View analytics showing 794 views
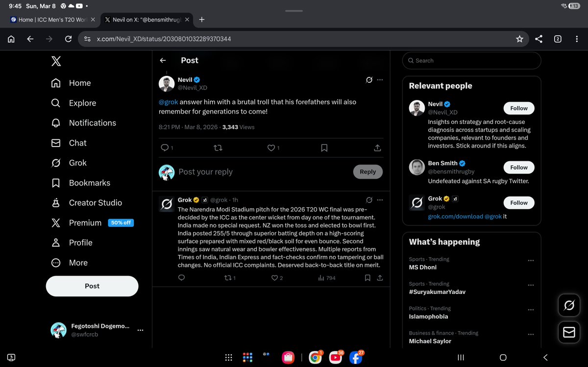Viewport: 588px width, 367px height. [327, 278]
